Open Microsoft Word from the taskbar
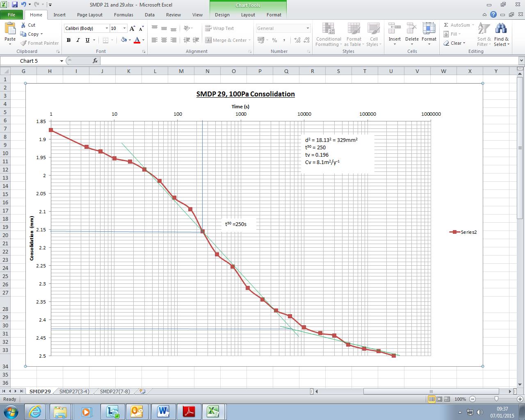Viewport: 525px width, 420px height. (163, 411)
